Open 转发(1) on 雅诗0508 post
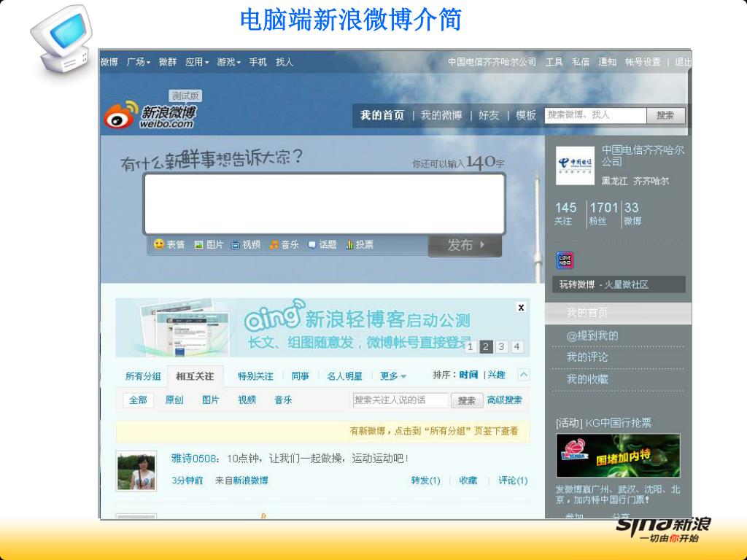This screenshot has height=560, width=747. point(425,481)
